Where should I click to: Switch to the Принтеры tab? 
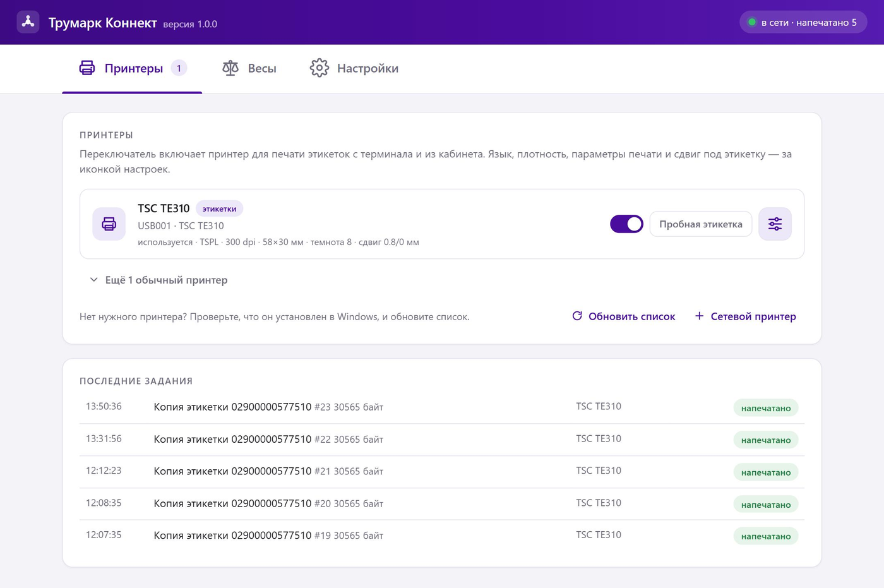tap(132, 68)
